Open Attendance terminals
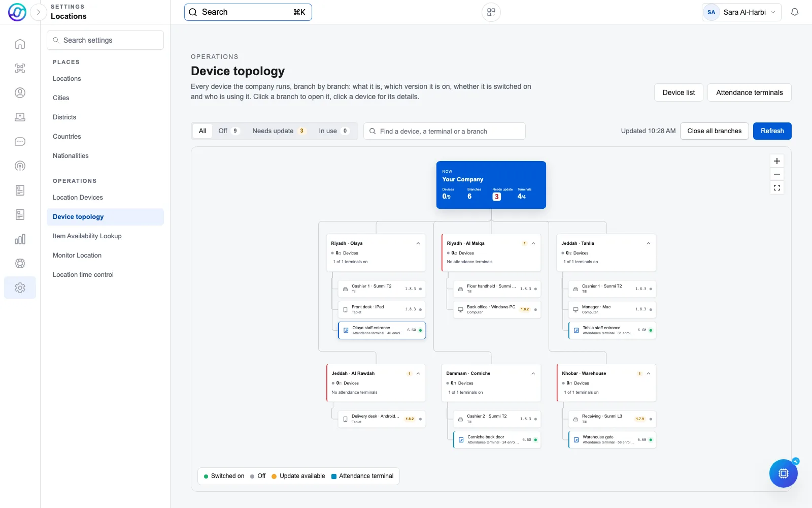This screenshot has height=508, width=812. click(x=749, y=92)
